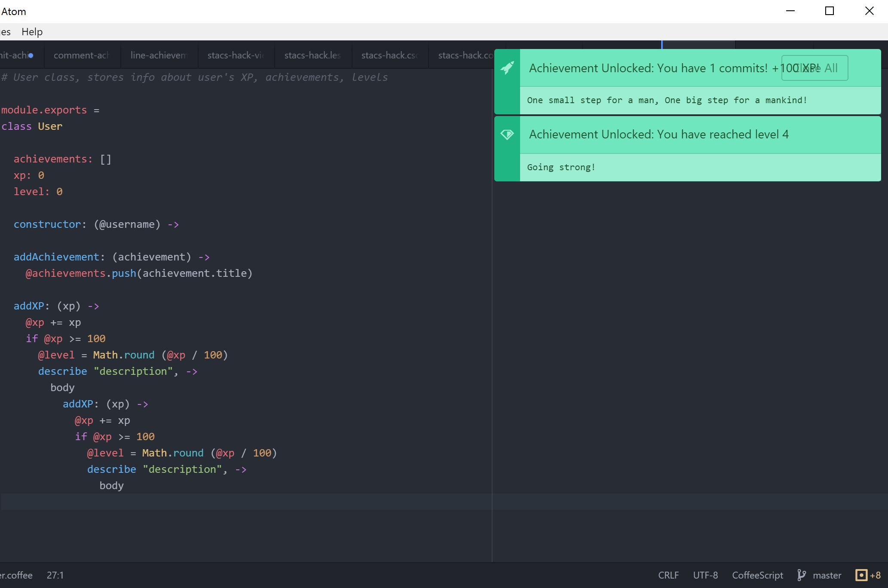This screenshot has height=588, width=888.
Task: Click the blue unsaved dot on first tab
Action: click(31, 55)
